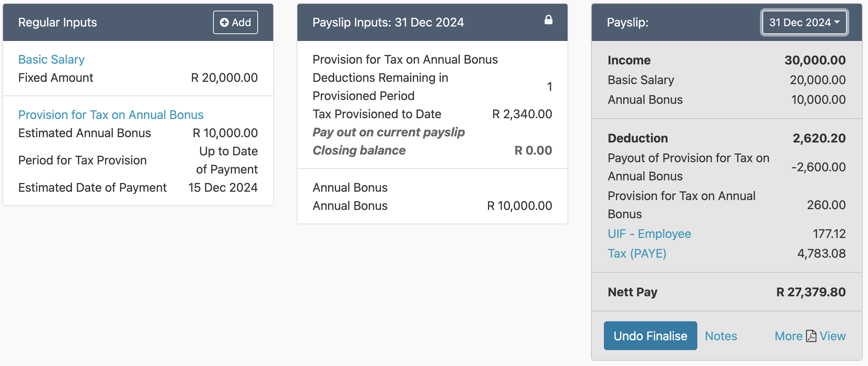868x366 pixels.
Task: Open the Tax (PAYE) deduction details
Action: point(637,253)
